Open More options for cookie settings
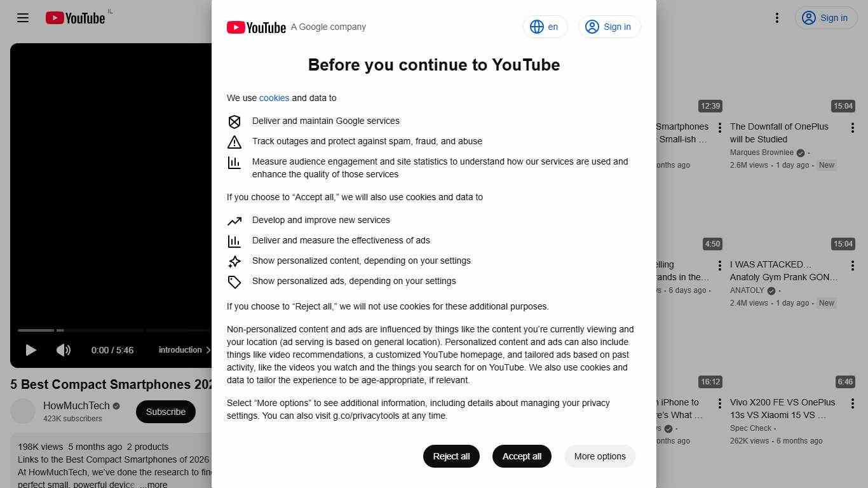Image resolution: width=868 pixels, height=488 pixels. pos(600,456)
